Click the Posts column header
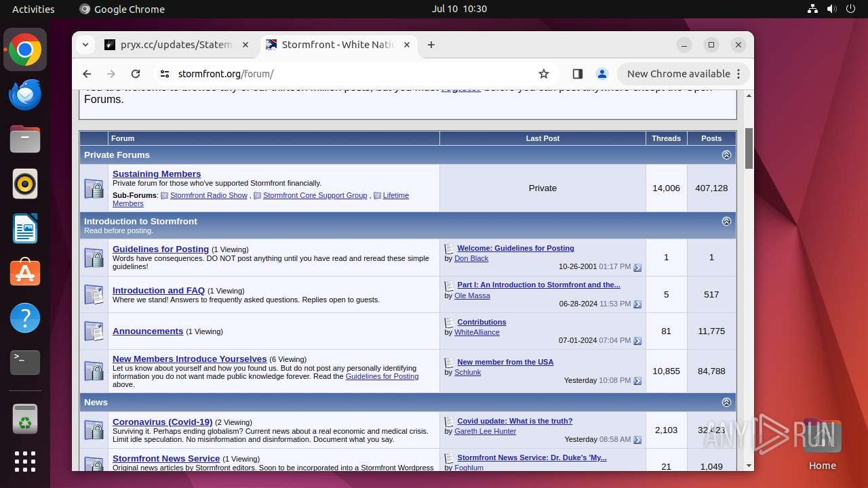 click(x=711, y=138)
